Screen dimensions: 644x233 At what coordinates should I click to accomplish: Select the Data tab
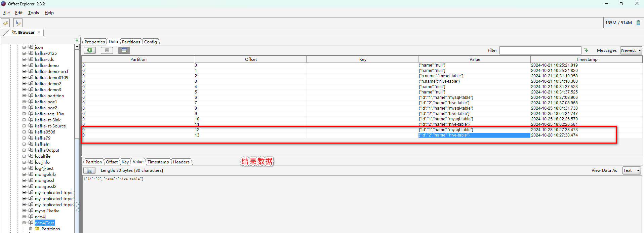pos(113,42)
